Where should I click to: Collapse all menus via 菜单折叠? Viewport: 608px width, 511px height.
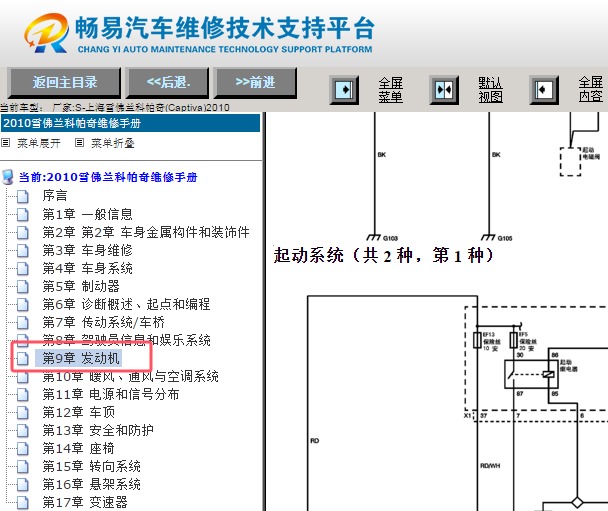point(112,143)
